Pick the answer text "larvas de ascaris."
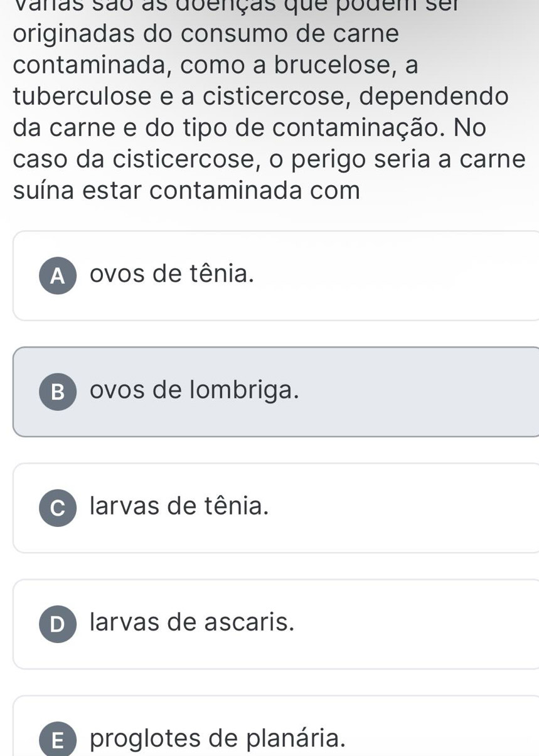Screen dimensions: 539x756 click(x=192, y=622)
